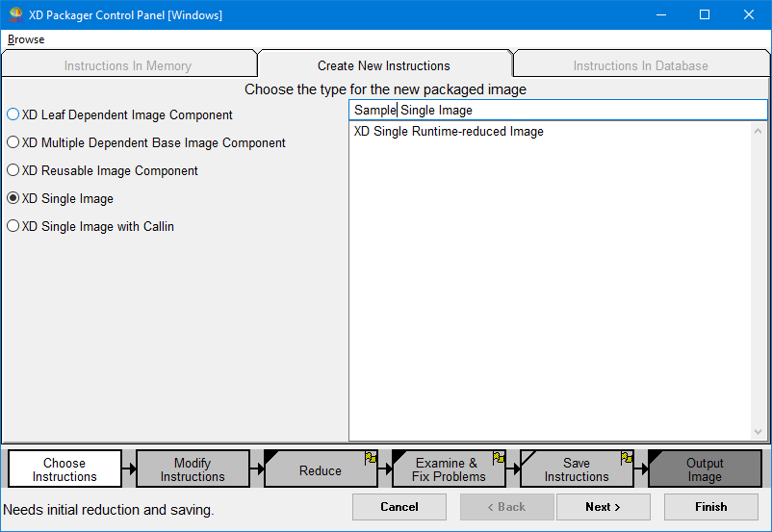
Task: Open the Browse menu
Action: click(26, 39)
